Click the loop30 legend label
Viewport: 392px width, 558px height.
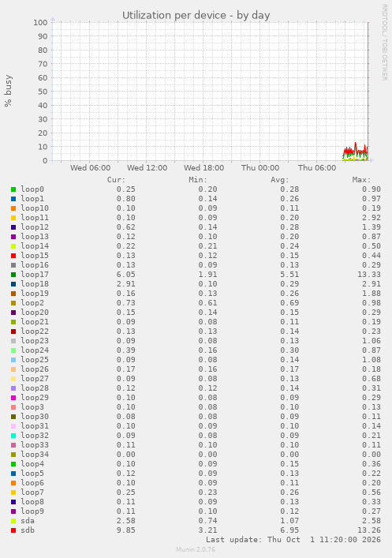click(35, 417)
